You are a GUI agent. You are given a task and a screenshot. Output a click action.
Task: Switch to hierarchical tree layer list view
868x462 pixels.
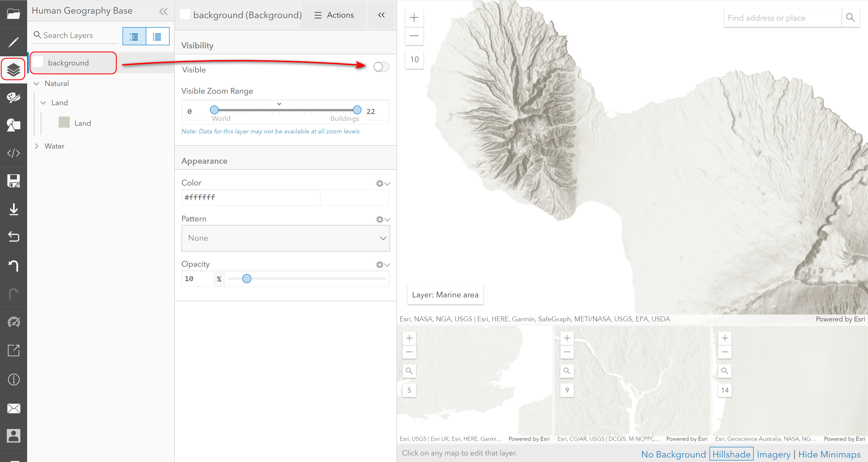click(x=134, y=36)
